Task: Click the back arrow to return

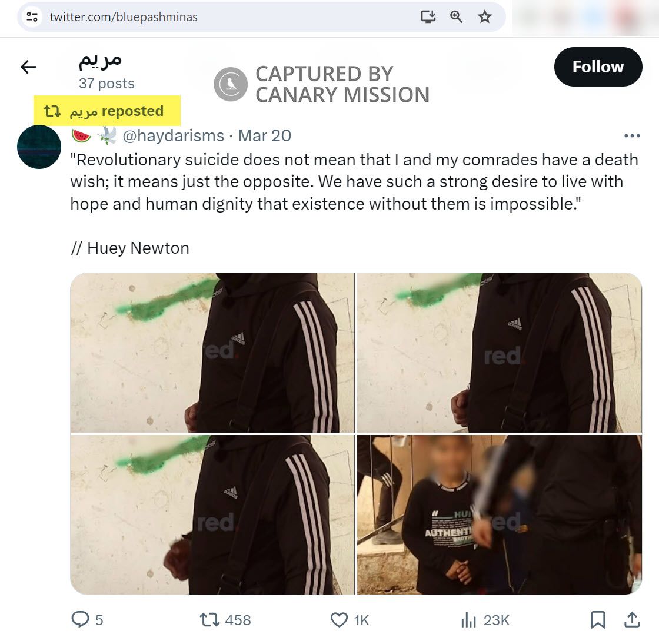Action: (x=28, y=67)
